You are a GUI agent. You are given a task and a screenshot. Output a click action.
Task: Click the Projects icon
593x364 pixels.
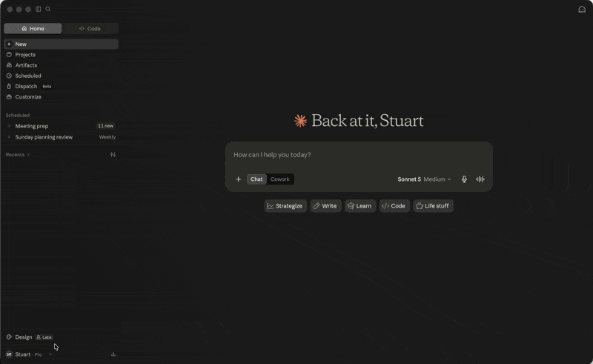tap(9, 54)
